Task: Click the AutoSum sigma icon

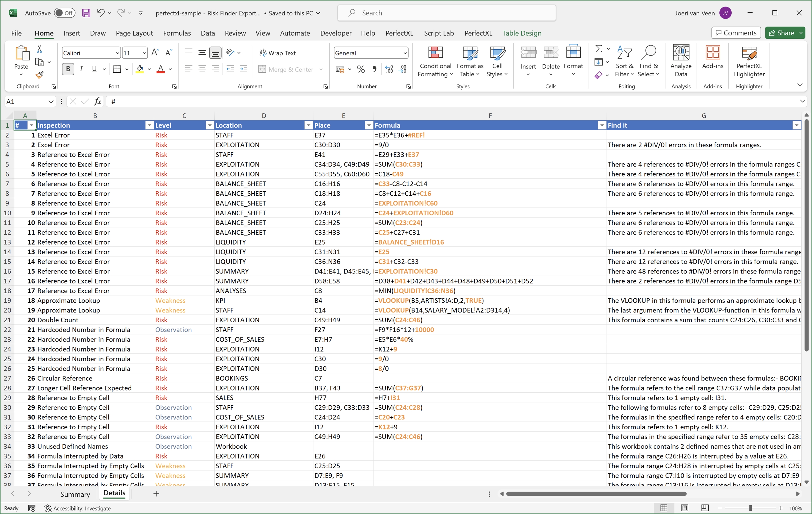Action: (x=598, y=49)
